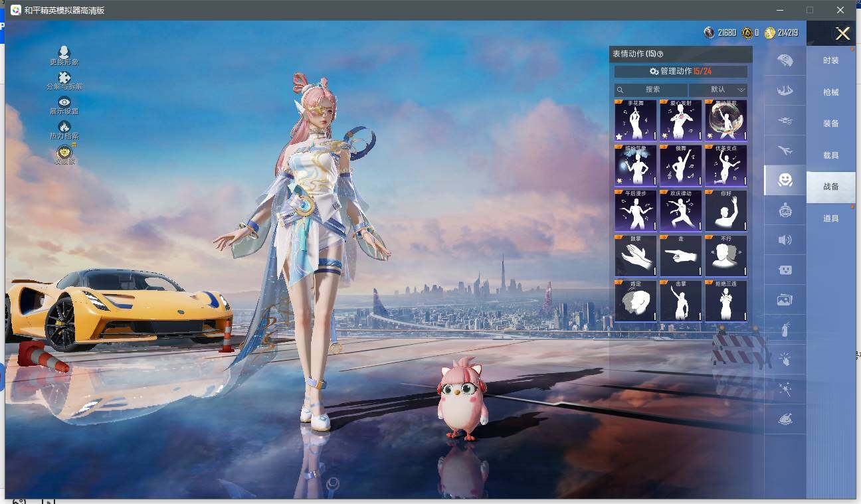Switch to the 装备 tab
Screen dimensions: 861x504
(x=831, y=124)
